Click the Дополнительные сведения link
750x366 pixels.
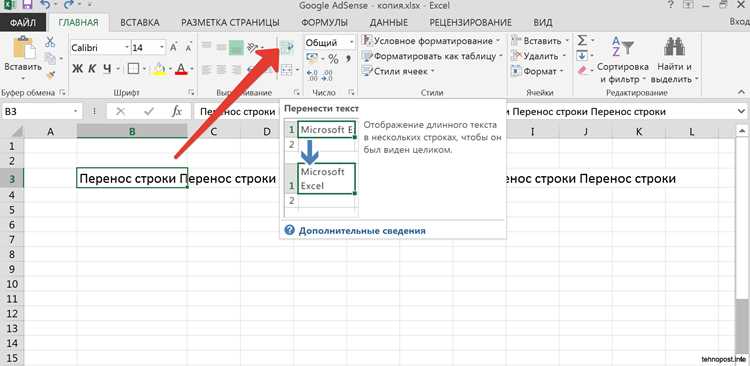pyautogui.click(x=362, y=231)
